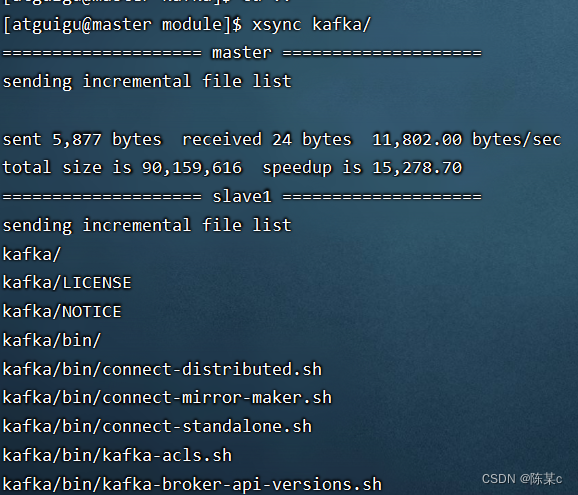Click the master separator line
This screenshot has height=495, width=578.
(x=242, y=53)
